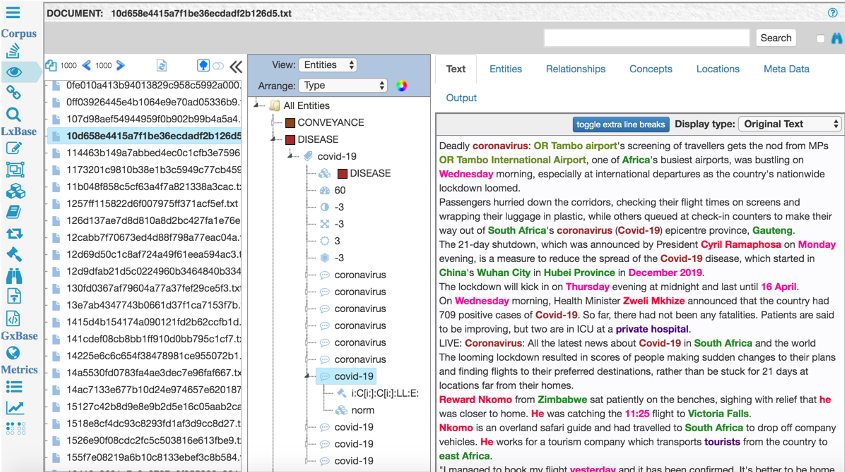Expand the first coronavirus mention node
845x472 pixels.
[x=308, y=275]
